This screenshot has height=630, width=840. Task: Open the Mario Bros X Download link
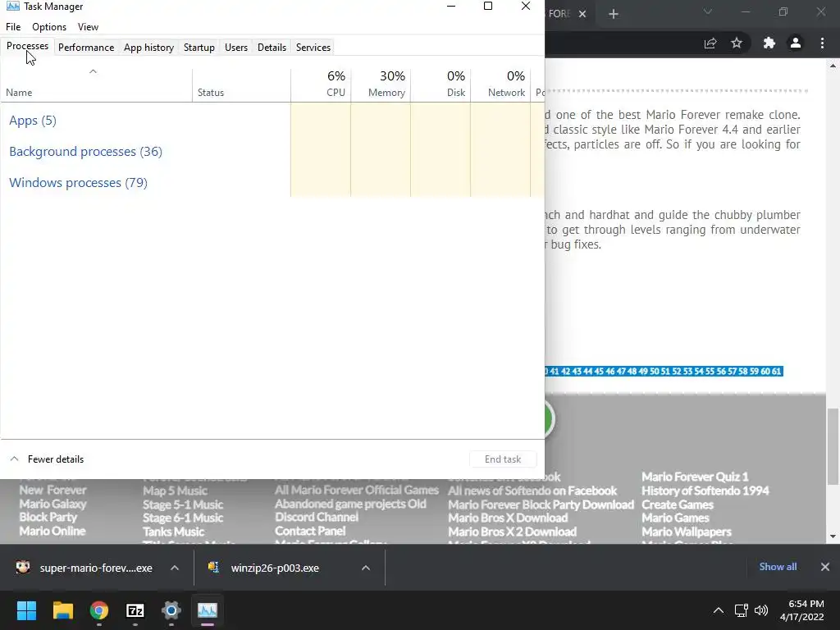point(508,518)
